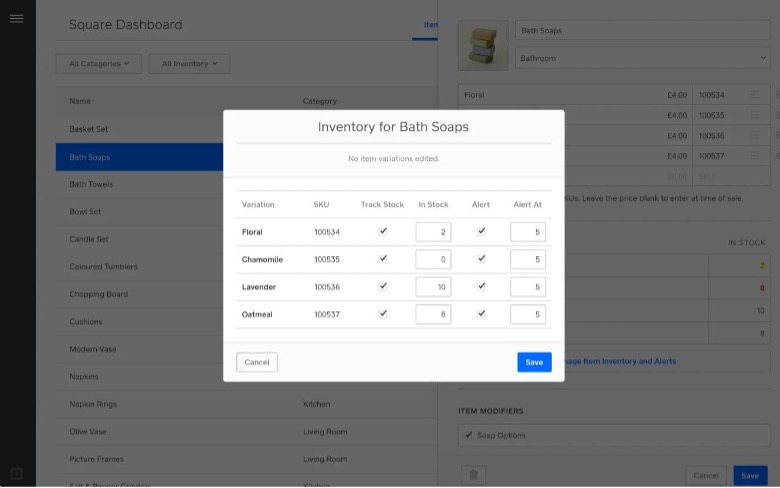The width and height of the screenshot is (780, 488).
Task: Click the drag handle for SKU 100537 row
Action: click(755, 156)
